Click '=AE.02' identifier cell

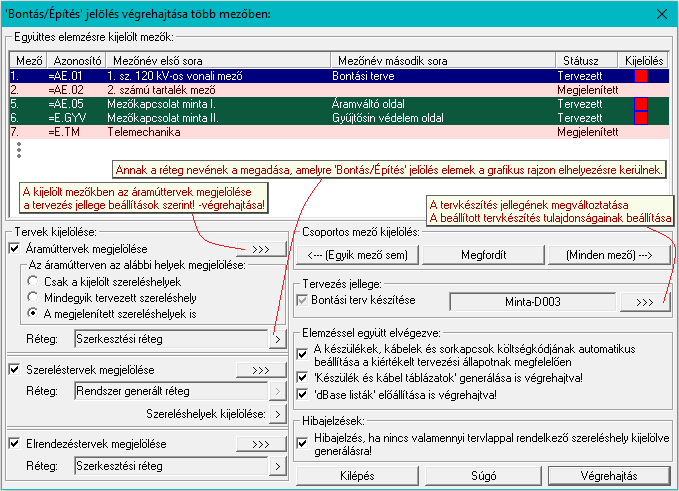click(x=65, y=90)
